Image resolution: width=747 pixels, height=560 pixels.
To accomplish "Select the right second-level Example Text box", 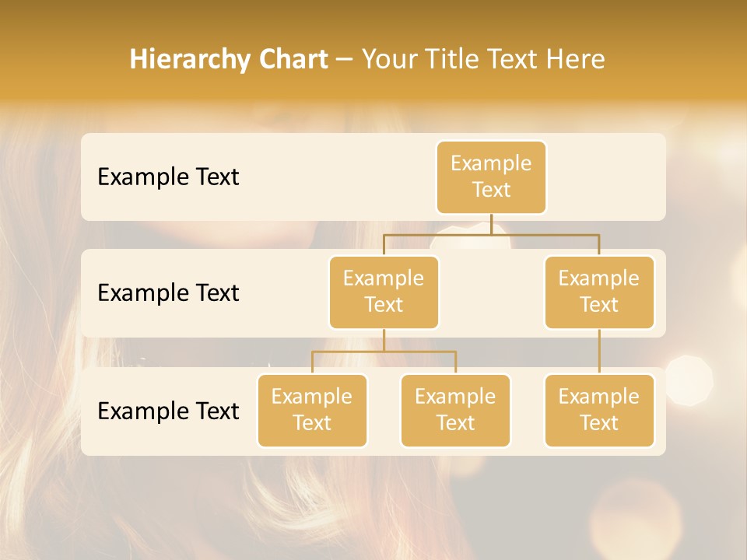I will 598,292.
